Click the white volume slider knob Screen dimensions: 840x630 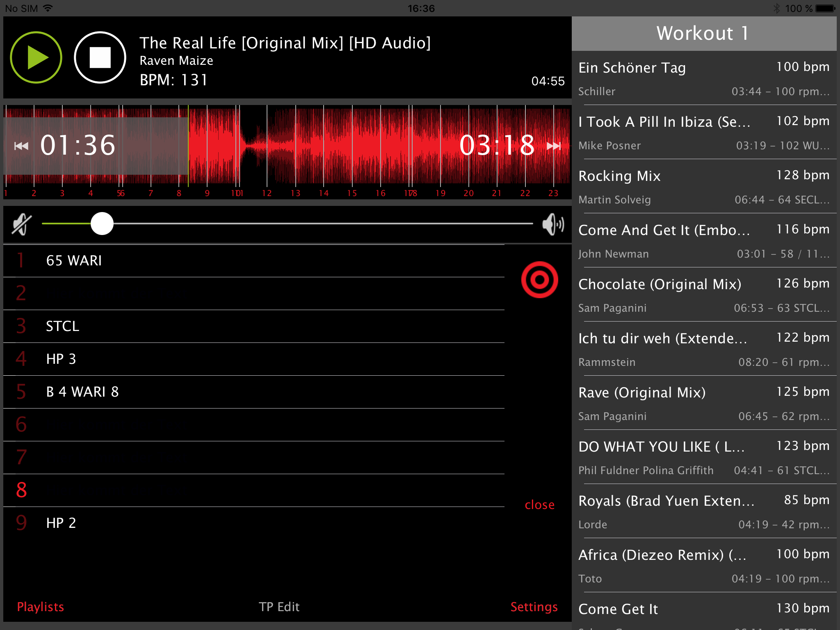[x=102, y=224]
